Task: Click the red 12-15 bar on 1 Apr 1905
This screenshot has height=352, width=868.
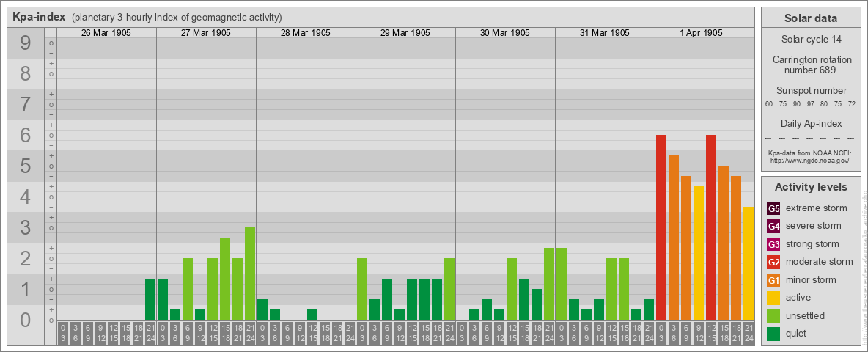Action: point(711,228)
